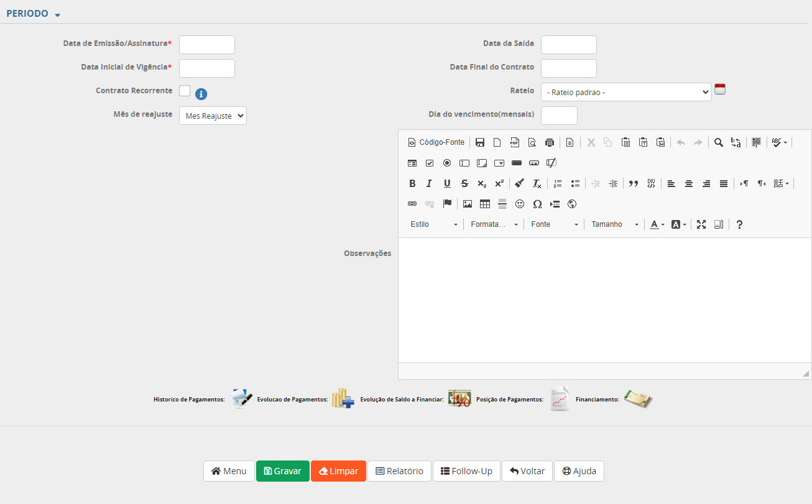The height and width of the screenshot is (504, 812).
Task: Open the Tamanho font size dropdown
Action: point(614,224)
